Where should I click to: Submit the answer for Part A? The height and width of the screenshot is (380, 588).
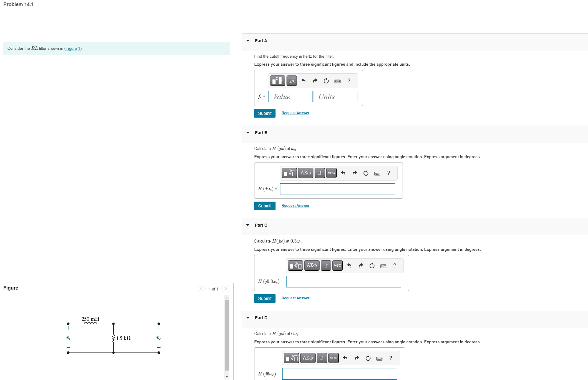click(265, 113)
